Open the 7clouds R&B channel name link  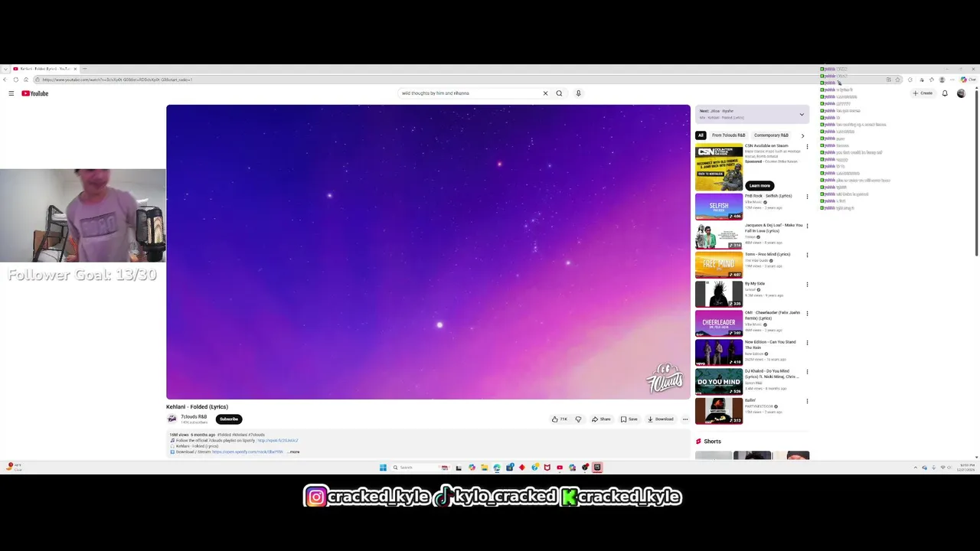coord(194,417)
